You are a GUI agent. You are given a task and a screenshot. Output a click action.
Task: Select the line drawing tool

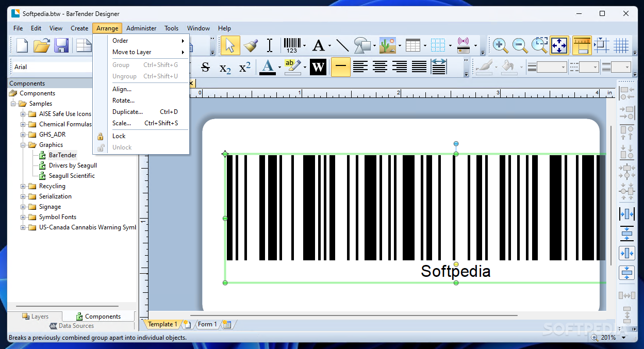(x=342, y=45)
